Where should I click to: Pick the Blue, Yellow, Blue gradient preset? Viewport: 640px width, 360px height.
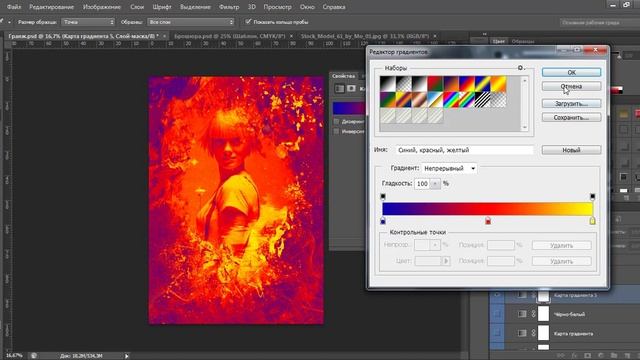[483, 84]
